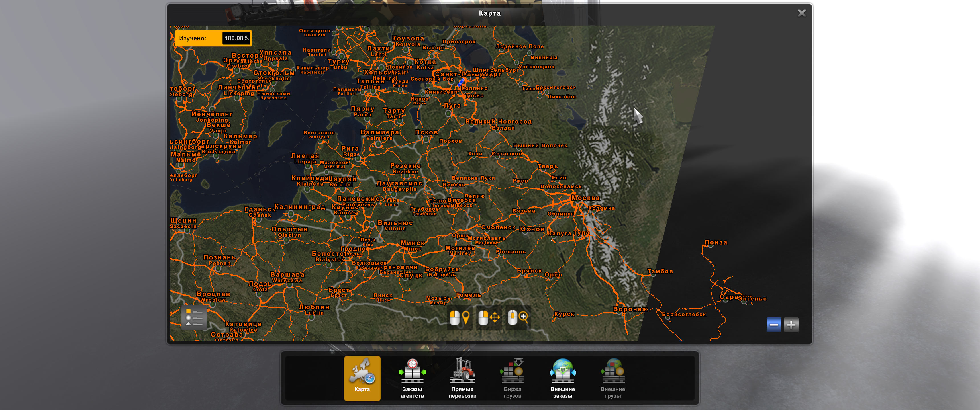The image size is (980, 410).
Task: Click the Вышний Волочек label
Action: coord(540,145)
